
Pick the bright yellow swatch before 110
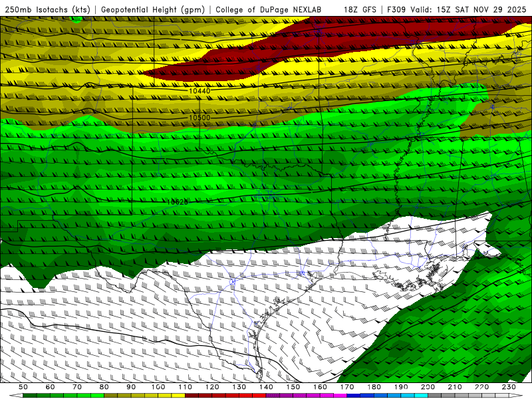[x=178, y=396]
